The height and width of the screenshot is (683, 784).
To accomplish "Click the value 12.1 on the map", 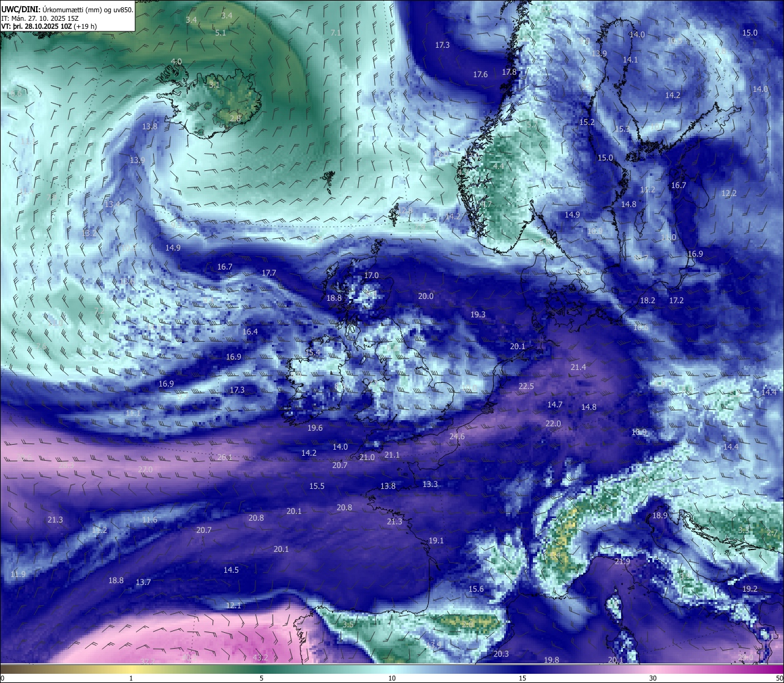I will tap(234, 605).
